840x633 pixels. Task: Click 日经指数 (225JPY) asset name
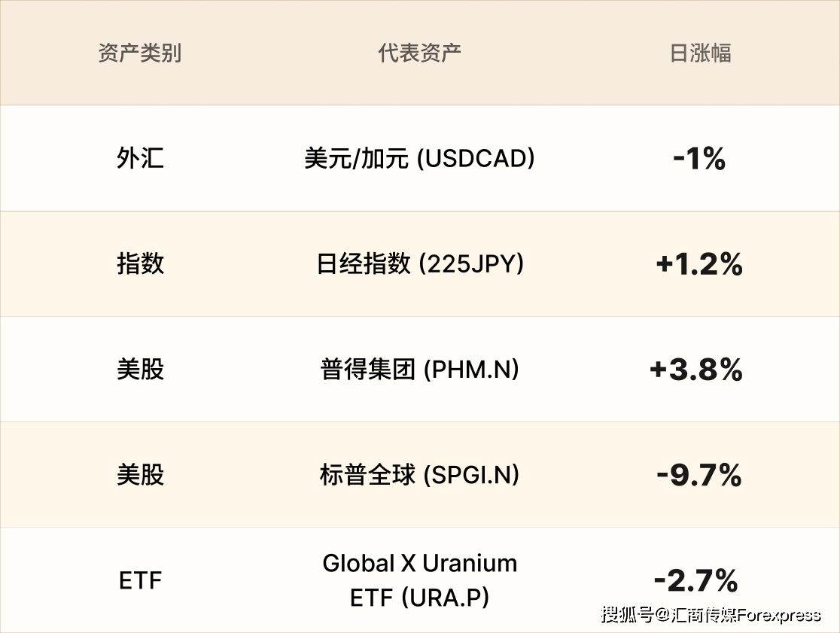click(x=419, y=264)
